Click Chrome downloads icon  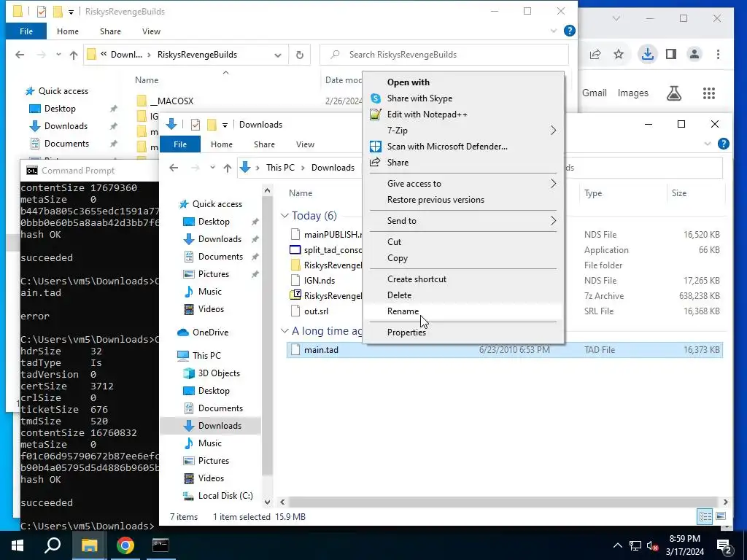tap(648, 54)
